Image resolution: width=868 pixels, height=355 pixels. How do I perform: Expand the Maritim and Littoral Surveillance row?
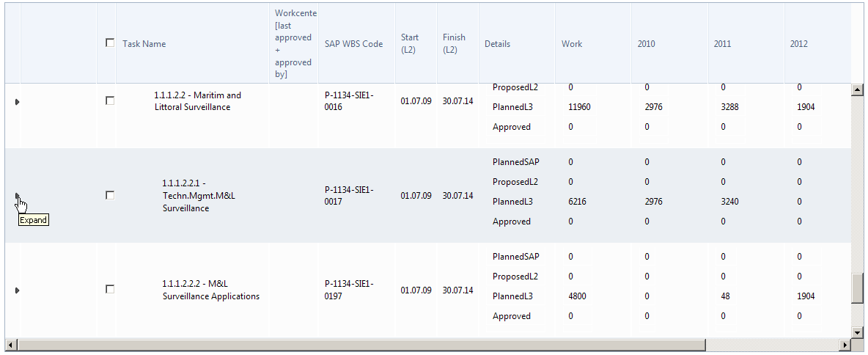point(17,101)
